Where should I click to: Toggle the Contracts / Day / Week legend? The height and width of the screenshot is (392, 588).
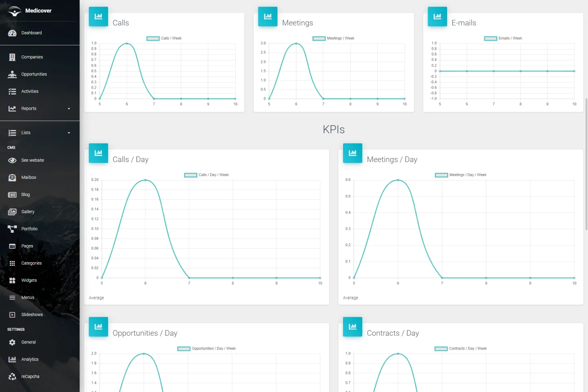pos(461,349)
